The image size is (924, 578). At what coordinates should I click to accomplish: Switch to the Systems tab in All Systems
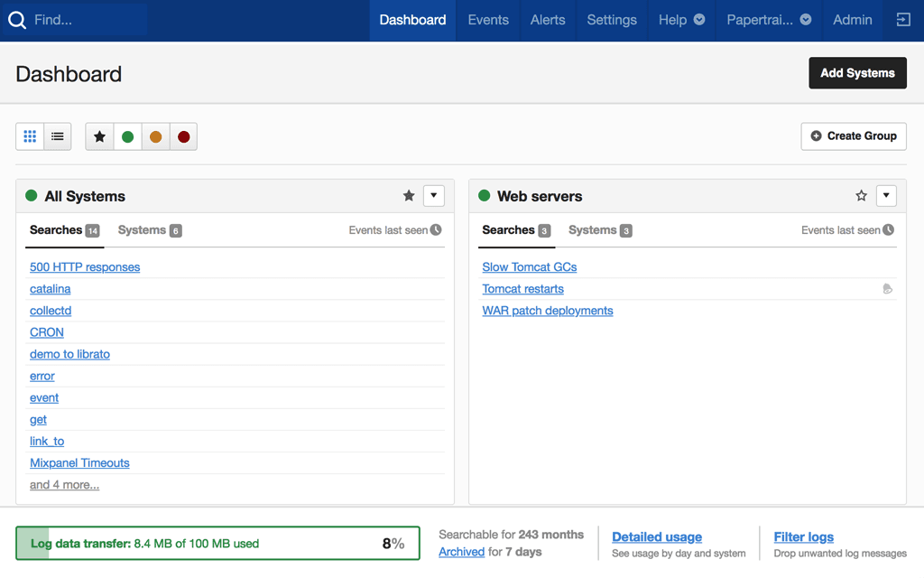coord(143,229)
